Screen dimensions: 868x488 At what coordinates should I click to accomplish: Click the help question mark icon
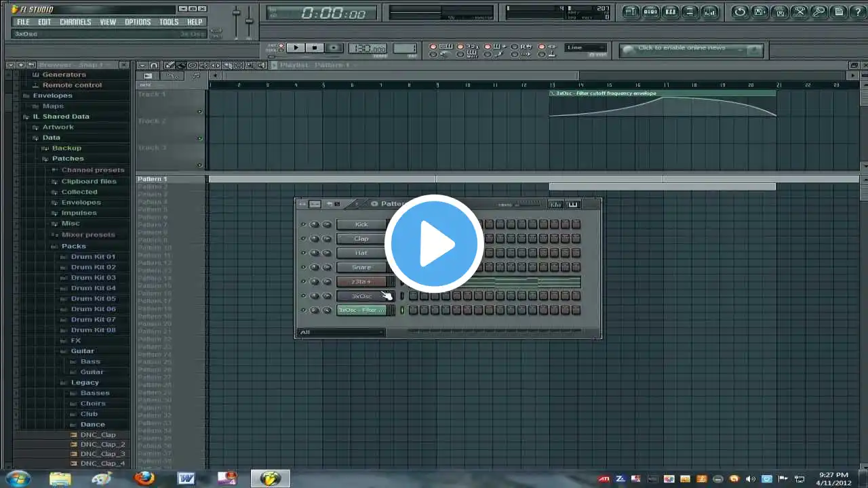coord(857,12)
